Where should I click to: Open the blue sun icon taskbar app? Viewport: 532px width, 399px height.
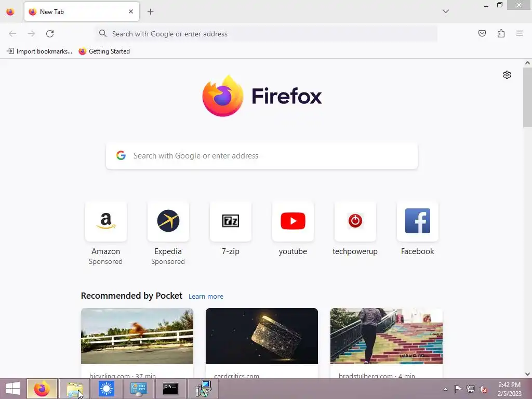tap(107, 389)
